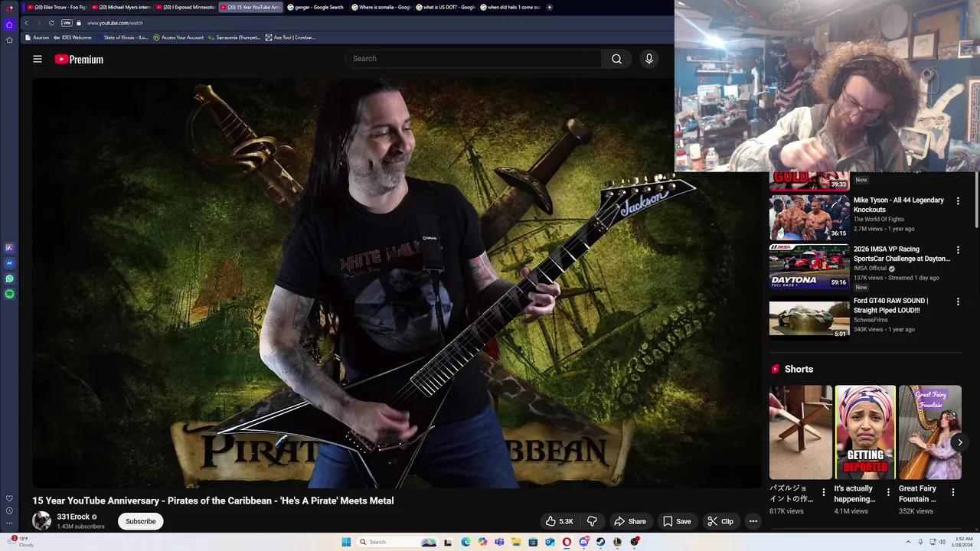980x551 pixels.
Task: Open Messenger in the Opera sidebar
Action: coord(9,263)
